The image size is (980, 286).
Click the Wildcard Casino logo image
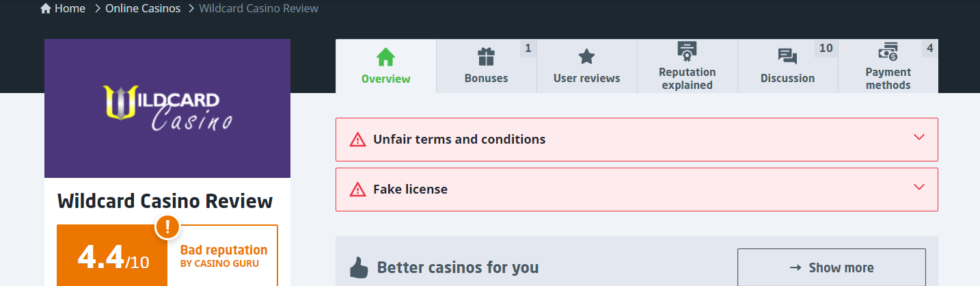click(167, 108)
